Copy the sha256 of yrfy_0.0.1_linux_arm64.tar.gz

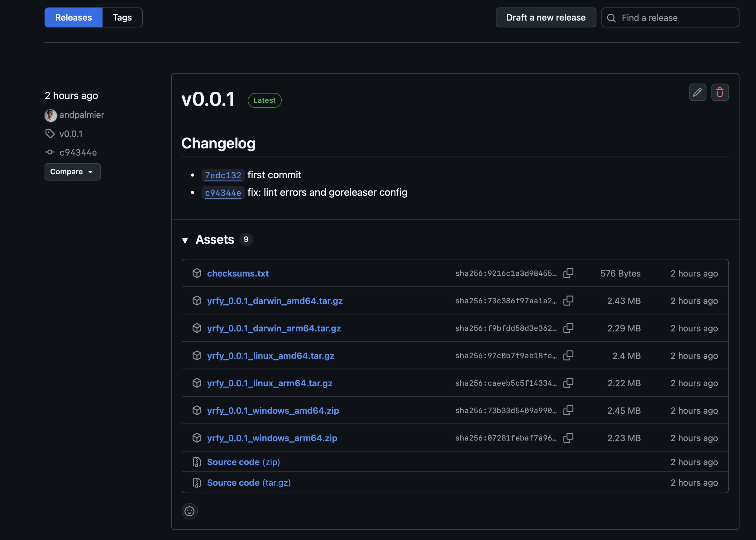[568, 383]
